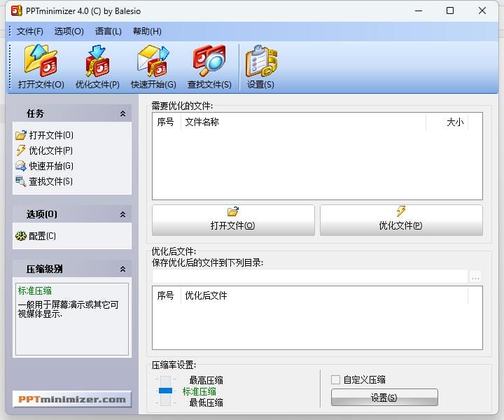The image size is (504, 420).
Task: Click the 快速开始(G) toolbar icon
Action: pos(153,66)
